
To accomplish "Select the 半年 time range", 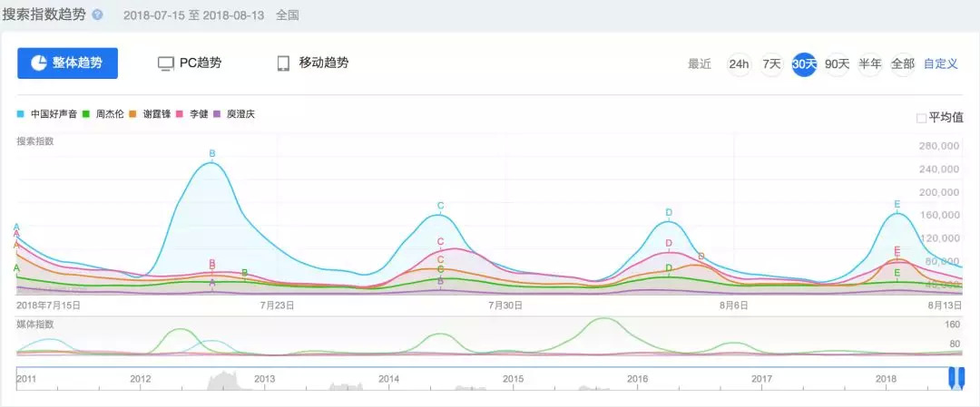I will pyautogui.click(x=869, y=64).
